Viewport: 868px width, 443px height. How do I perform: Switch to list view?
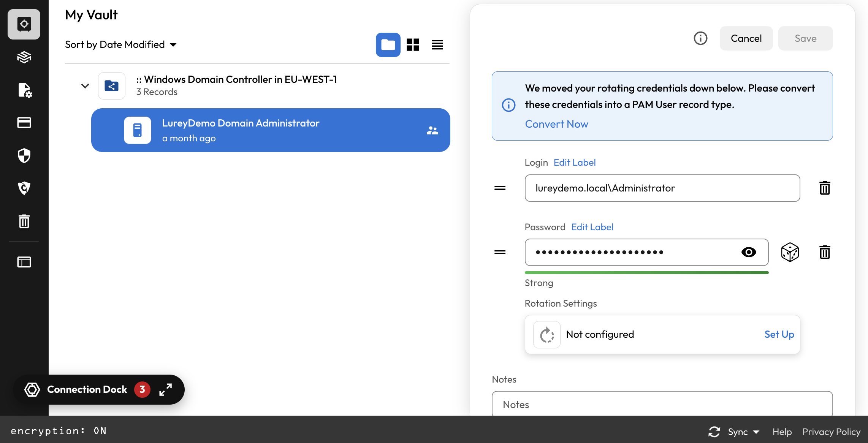[x=437, y=45]
